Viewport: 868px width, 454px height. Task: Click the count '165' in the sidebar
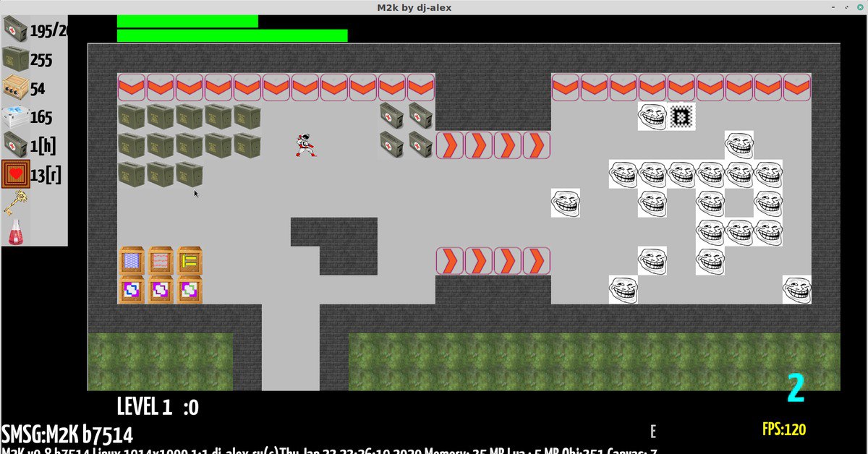[x=41, y=118]
